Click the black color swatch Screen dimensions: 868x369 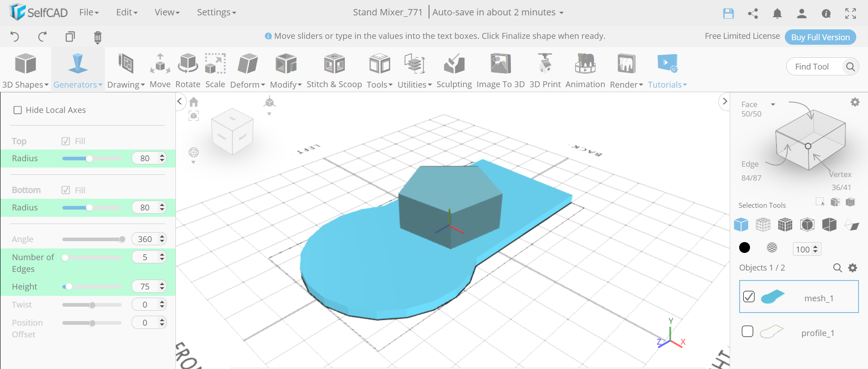[744, 248]
